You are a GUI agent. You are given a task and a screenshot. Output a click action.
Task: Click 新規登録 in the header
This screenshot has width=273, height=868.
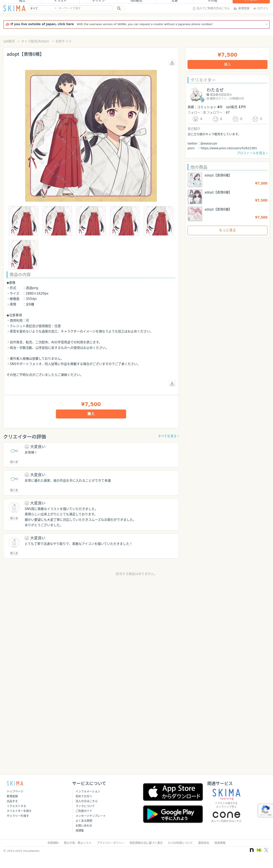coord(241,9)
